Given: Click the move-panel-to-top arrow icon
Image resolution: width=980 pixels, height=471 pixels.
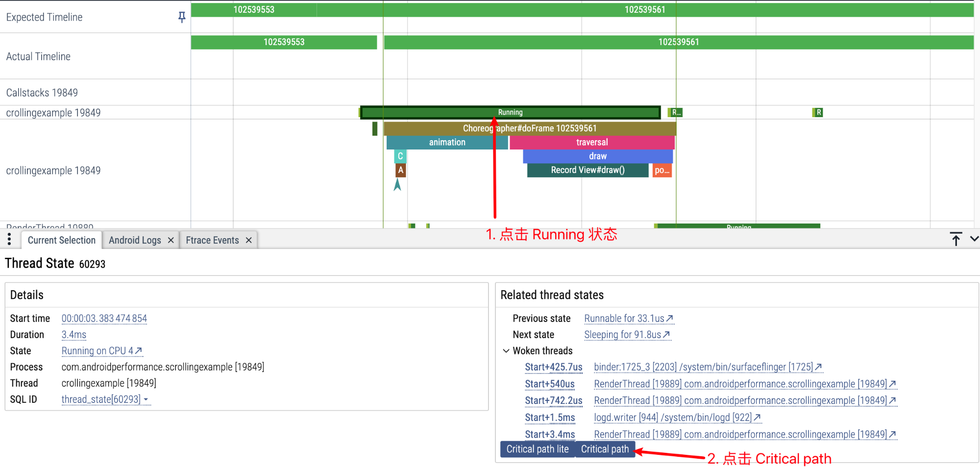Looking at the screenshot, I should pos(955,239).
